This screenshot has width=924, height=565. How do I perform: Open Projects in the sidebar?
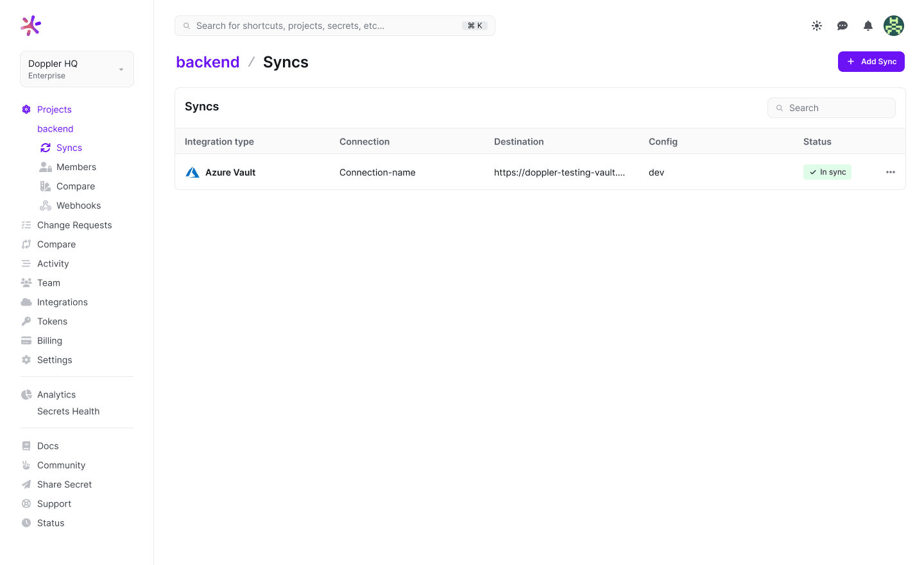click(55, 110)
